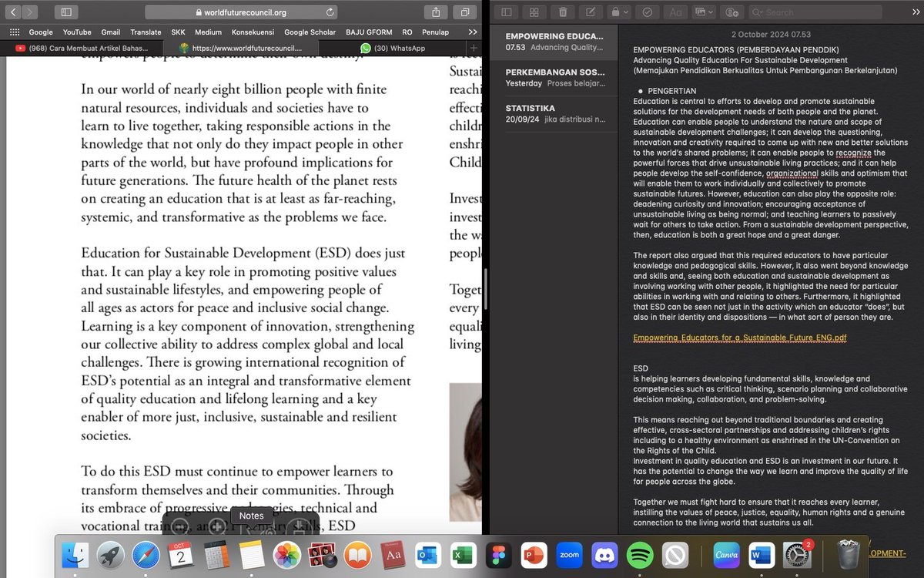The width and height of the screenshot is (924, 578).
Task: Toggle the Notes folders sidebar
Action: tap(506, 12)
